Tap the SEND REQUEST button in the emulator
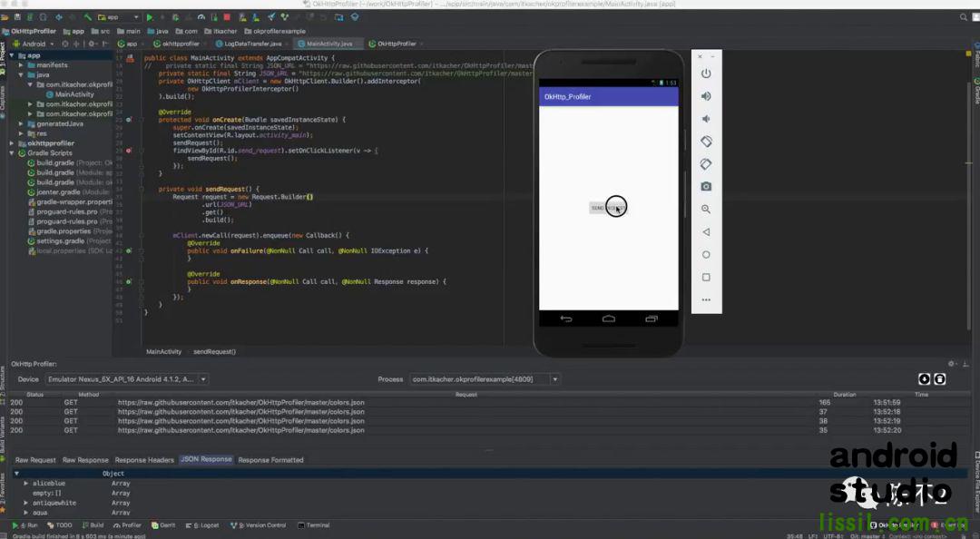 607,208
